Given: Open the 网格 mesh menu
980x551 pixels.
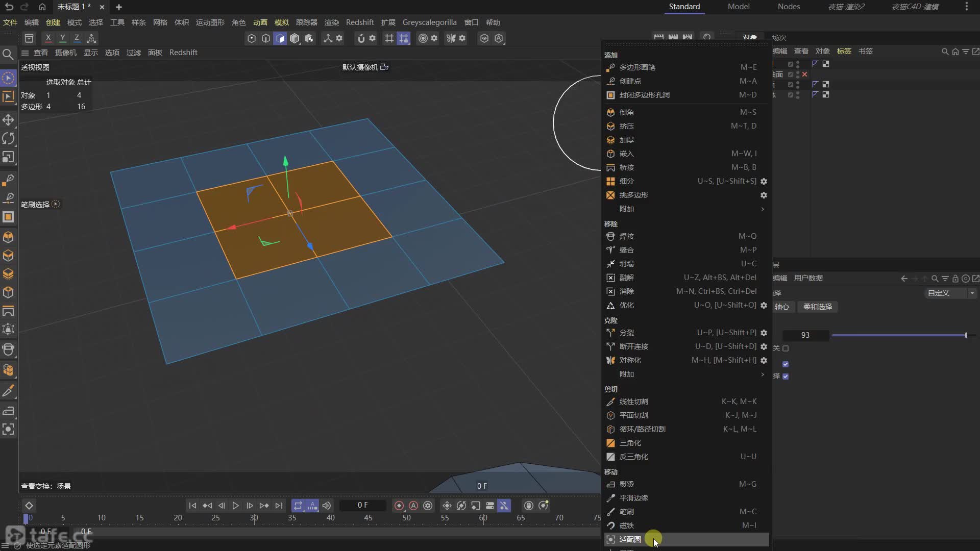Looking at the screenshot, I should coord(160,22).
